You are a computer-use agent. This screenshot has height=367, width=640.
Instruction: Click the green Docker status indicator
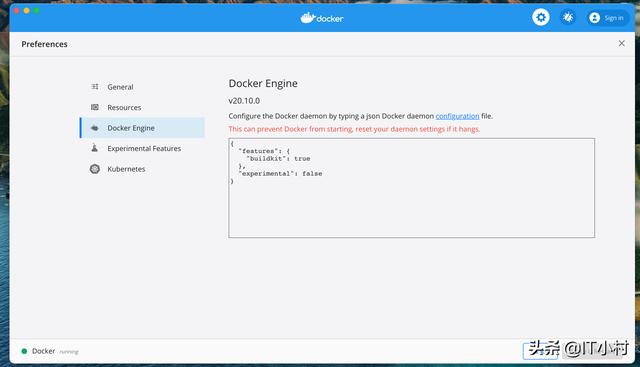pos(24,351)
